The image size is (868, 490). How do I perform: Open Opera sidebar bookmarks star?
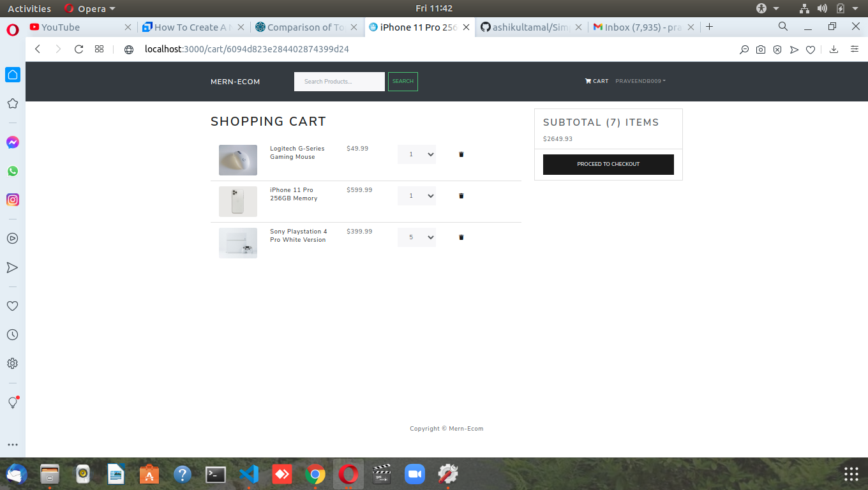point(12,103)
